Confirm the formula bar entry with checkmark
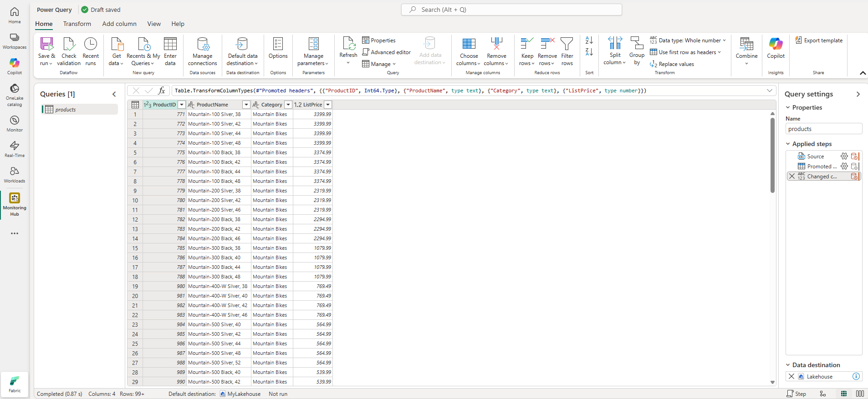 click(148, 91)
